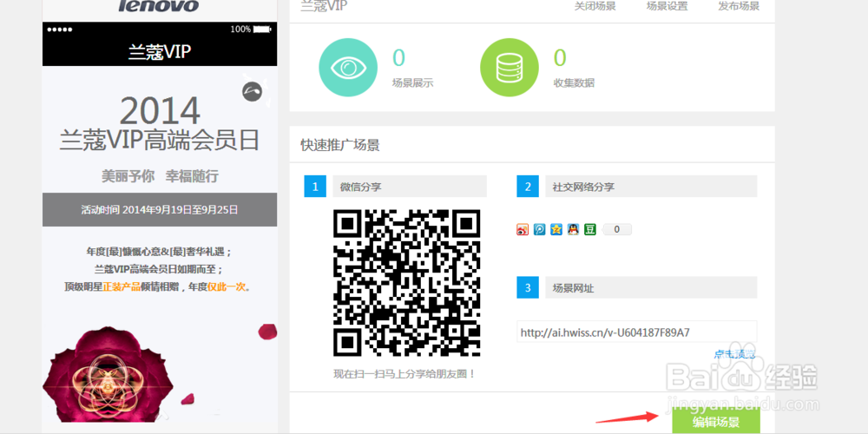Click the 美丽予你 幸福随行 slogan text

click(x=160, y=176)
